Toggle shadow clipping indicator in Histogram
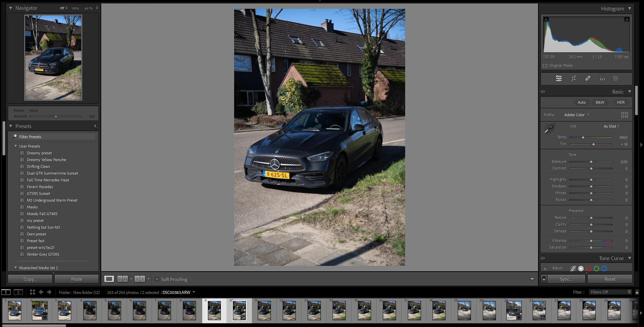This screenshot has height=327, width=644. pos(546,19)
